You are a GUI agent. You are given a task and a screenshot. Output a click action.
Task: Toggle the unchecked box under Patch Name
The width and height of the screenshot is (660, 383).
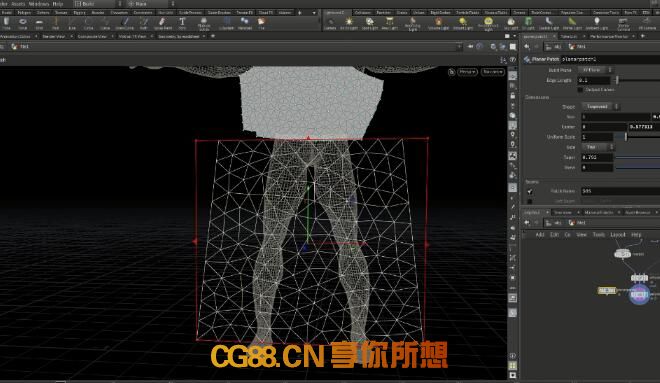[x=530, y=201]
